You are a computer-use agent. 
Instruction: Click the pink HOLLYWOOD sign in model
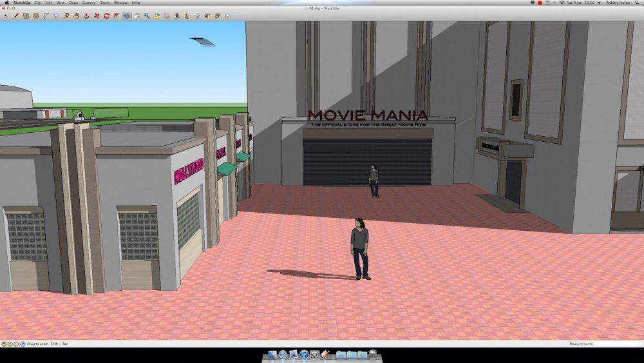coord(189,171)
